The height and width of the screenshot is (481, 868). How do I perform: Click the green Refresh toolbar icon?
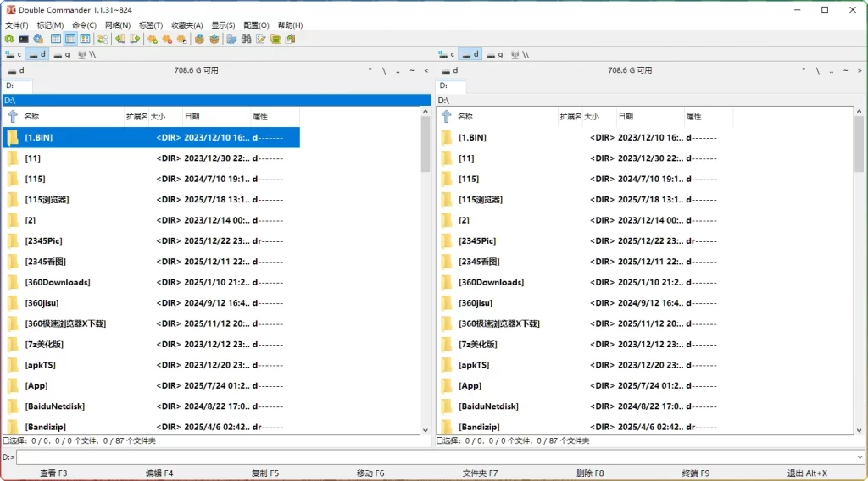pos(9,39)
